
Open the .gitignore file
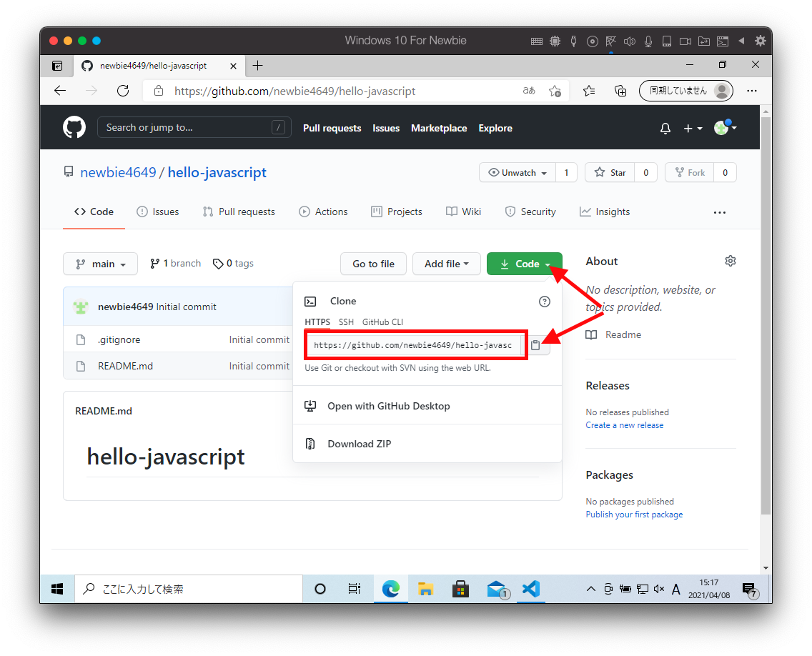tap(119, 339)
